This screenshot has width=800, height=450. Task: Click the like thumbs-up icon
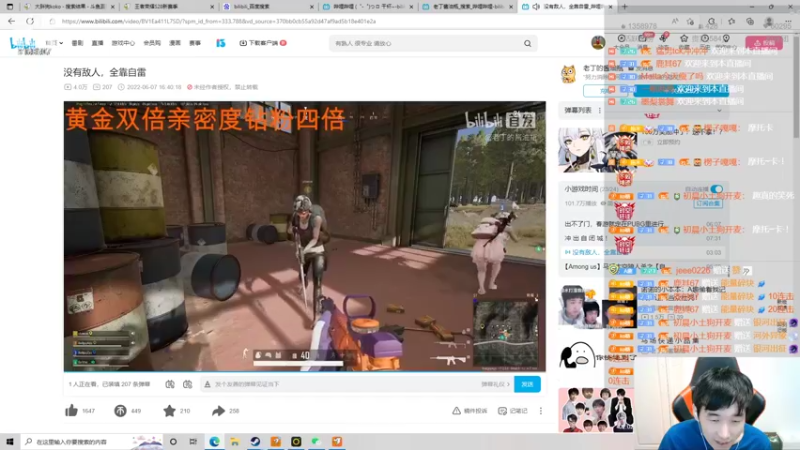tap(71, 410)
